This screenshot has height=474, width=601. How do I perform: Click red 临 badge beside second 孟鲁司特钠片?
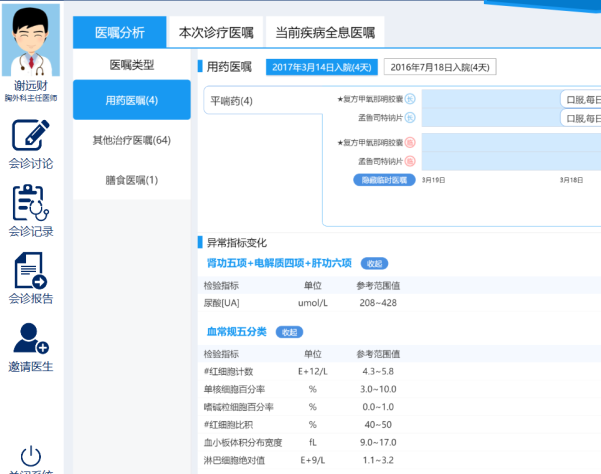click(410, 160)
